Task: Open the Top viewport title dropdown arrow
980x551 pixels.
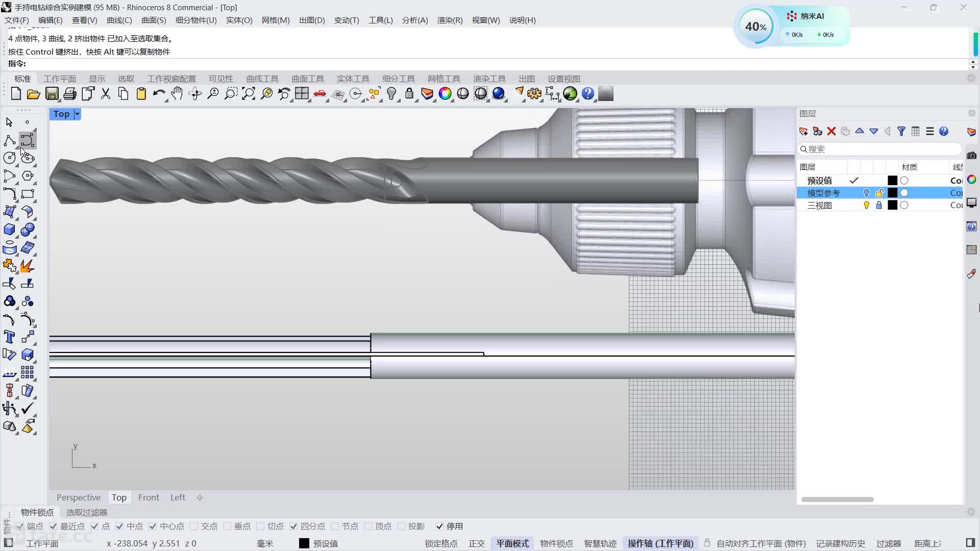Action: 77,114
